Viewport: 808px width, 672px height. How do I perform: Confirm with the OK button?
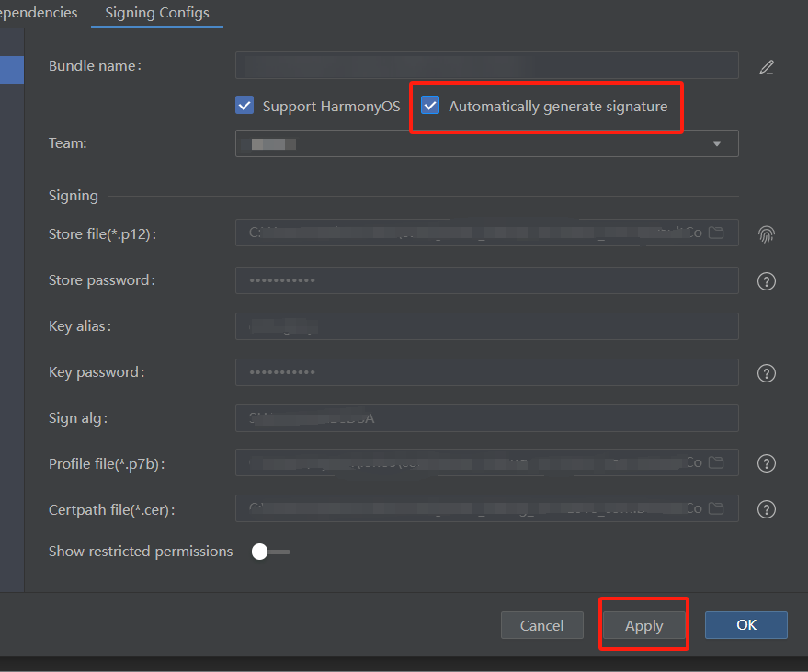[745, 625]
